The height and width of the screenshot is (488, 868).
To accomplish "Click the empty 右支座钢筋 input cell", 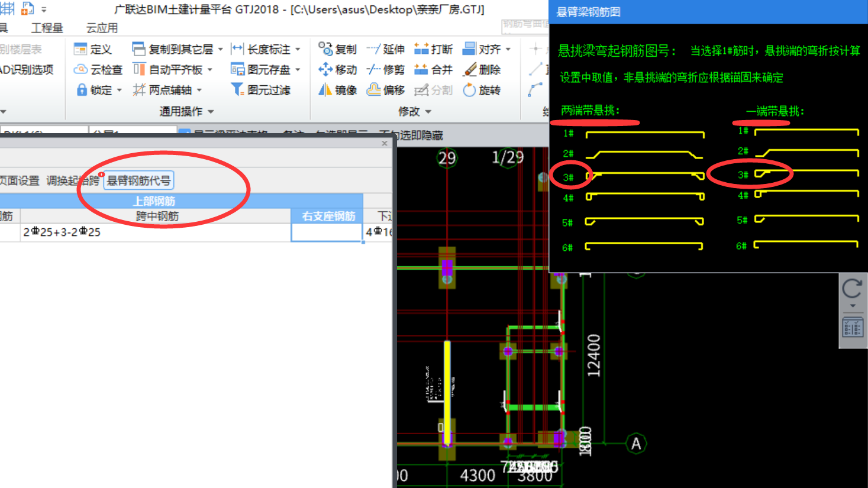I will [x=327, y=232].
